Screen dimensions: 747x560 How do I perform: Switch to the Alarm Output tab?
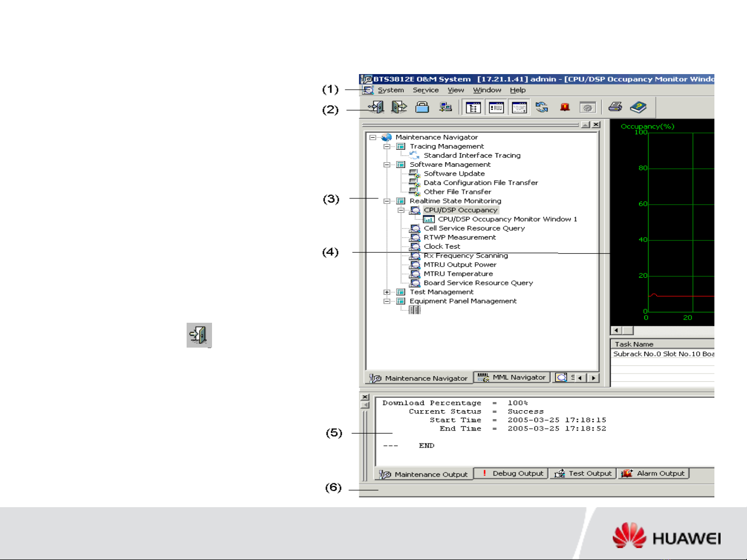coord(654,473)
